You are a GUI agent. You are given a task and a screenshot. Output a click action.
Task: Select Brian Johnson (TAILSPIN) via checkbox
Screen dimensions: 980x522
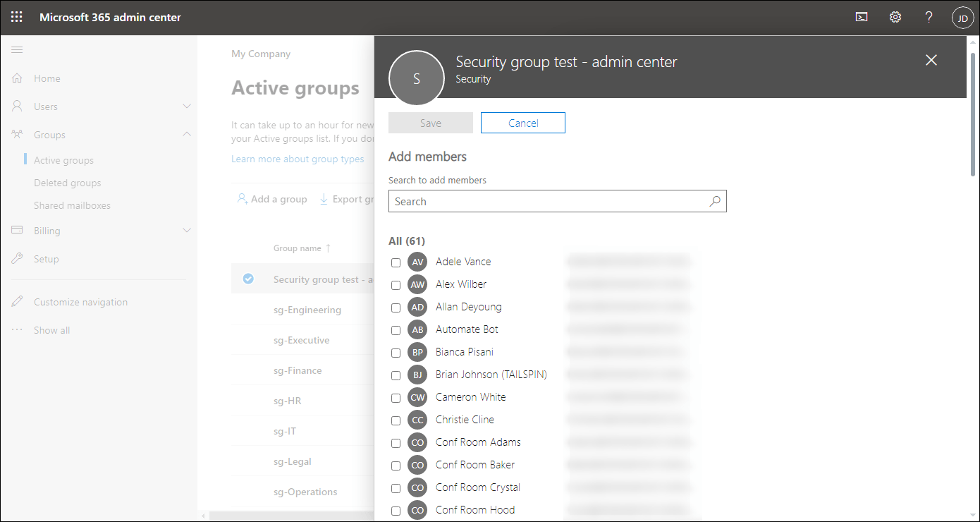396,375
